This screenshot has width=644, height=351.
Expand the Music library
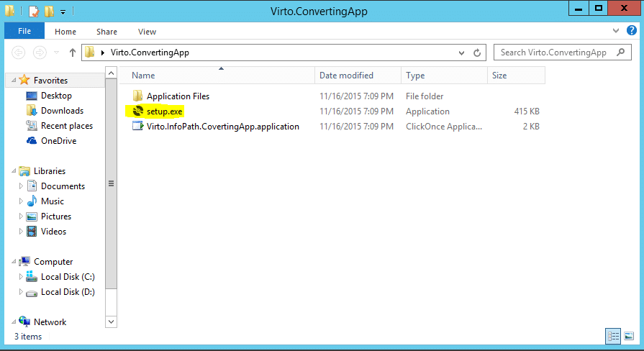tap(21, 201)
